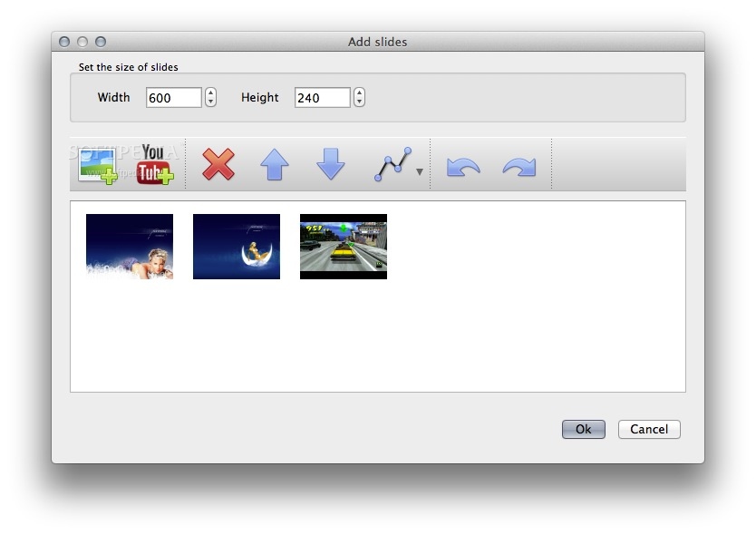
Task: Increase Height using stepper up arrow
Action: (x=360, y=92)
